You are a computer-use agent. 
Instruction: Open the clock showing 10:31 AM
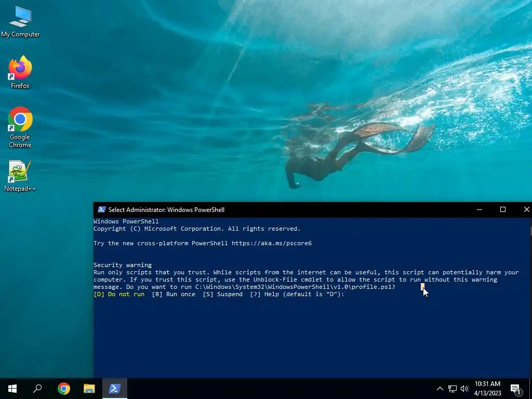pos(487,384)
